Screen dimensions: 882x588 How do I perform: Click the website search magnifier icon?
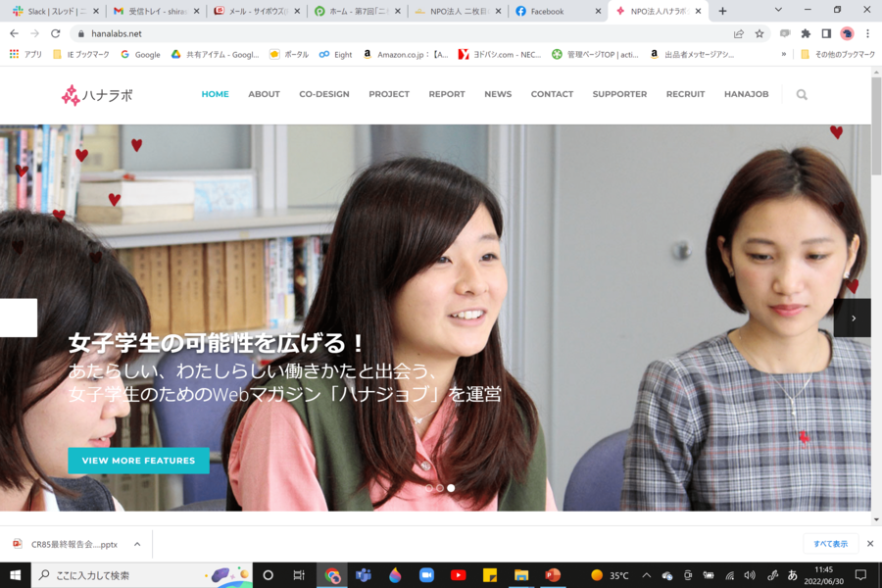[802, 95]
